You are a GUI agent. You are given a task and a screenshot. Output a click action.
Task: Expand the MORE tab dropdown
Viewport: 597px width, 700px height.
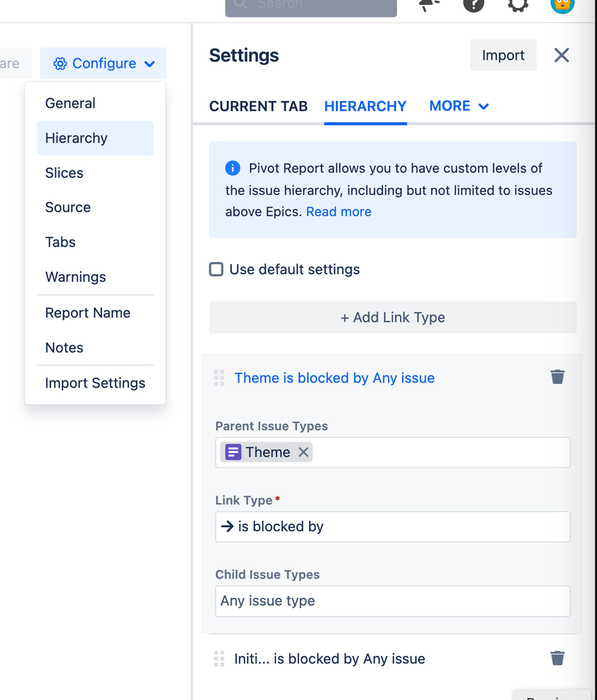(459, 107)
